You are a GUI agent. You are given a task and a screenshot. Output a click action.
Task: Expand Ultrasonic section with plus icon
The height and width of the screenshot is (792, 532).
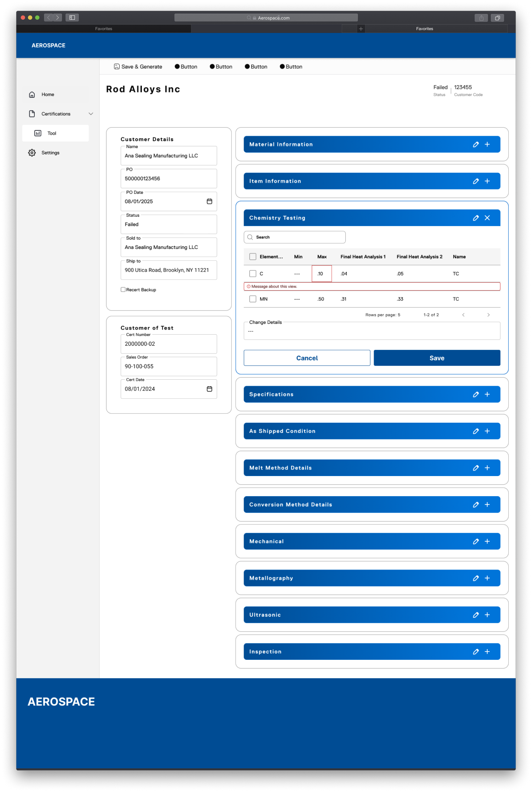pyautogui.click(x=487, y=615)
